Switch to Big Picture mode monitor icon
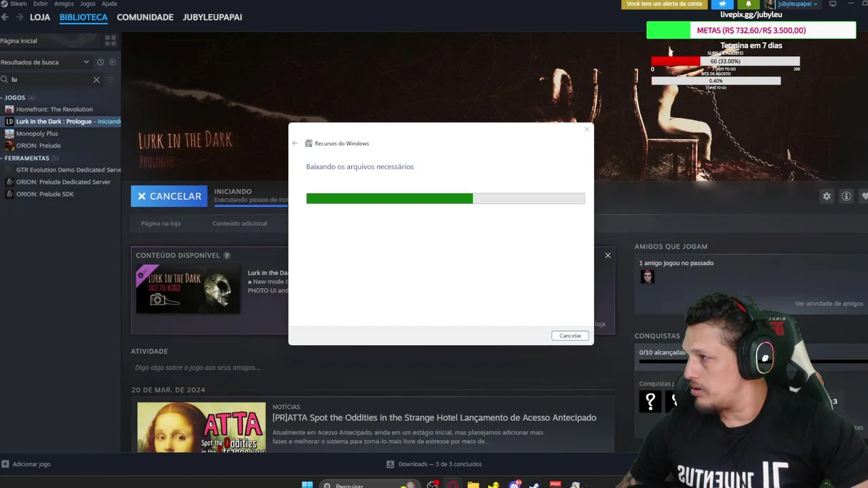This screenshot has width=868, height=488. 833,4
